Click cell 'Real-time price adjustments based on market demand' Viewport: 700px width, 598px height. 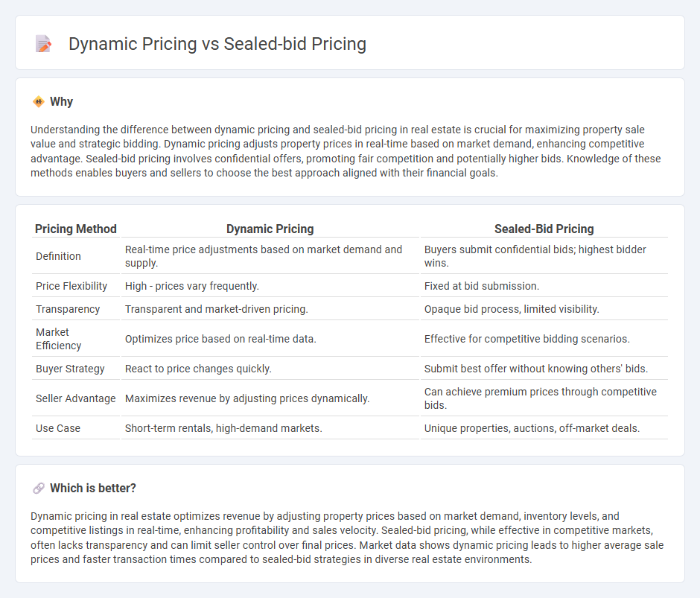pyautogui.click(x=270, y=256)
